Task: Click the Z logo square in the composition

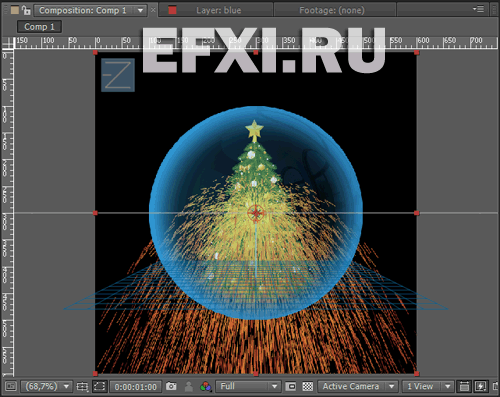Action: click(x=118, y=75)
